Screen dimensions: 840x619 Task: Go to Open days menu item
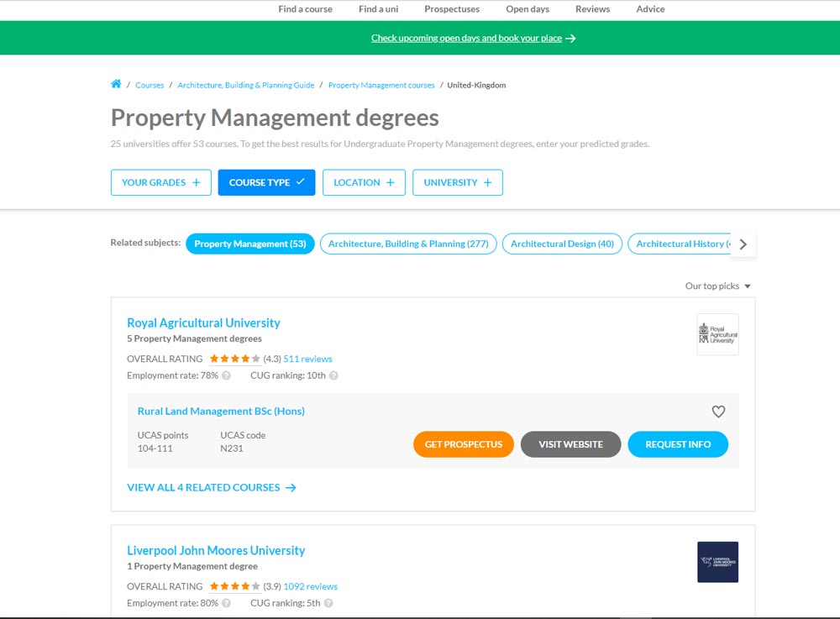coord(527,9)
